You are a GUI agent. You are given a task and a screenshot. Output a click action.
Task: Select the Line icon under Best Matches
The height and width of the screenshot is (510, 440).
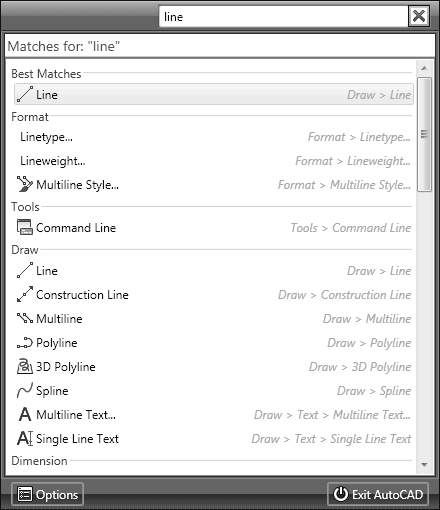click(x=25, y=94)
